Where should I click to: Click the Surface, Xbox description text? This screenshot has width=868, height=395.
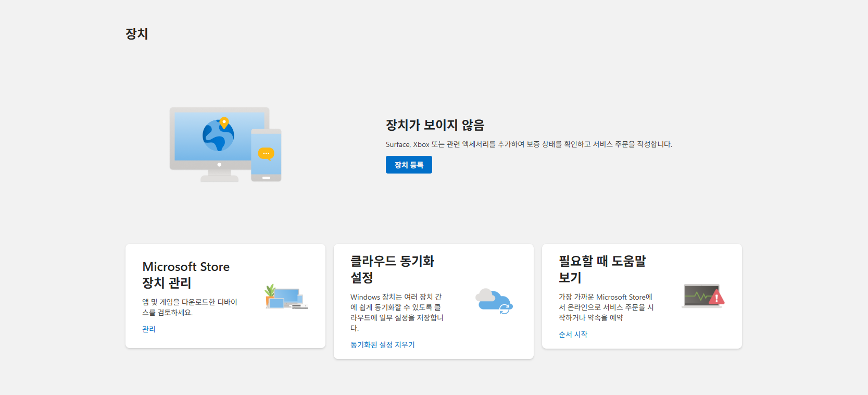coord(529,144)
